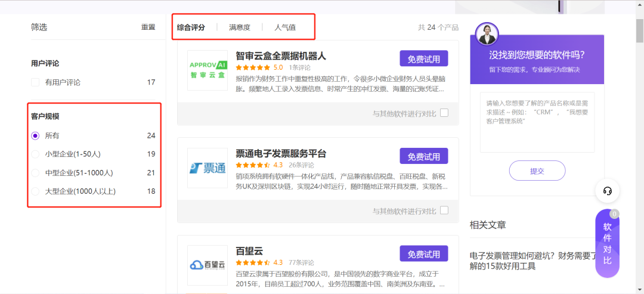This screenshot has width=644, height=294.
Task: Open article 电子发票管理如何避坑
Action: coord(532,261)
